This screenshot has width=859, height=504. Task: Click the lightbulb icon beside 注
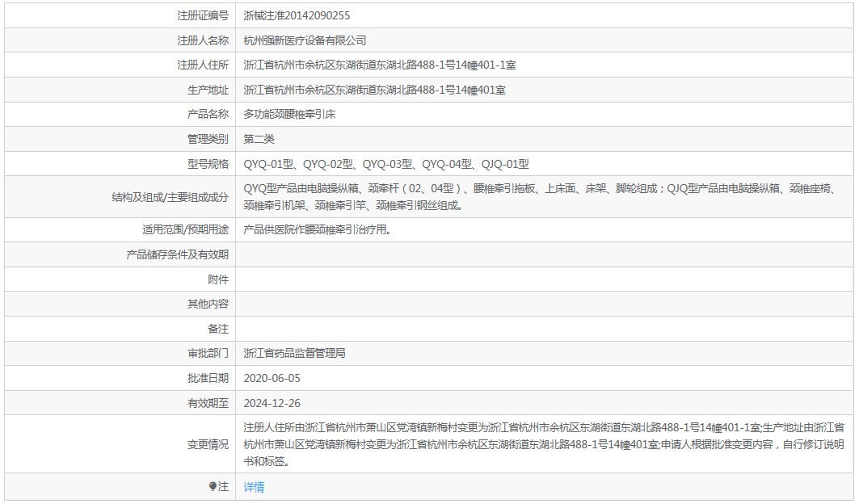[213, 486]
